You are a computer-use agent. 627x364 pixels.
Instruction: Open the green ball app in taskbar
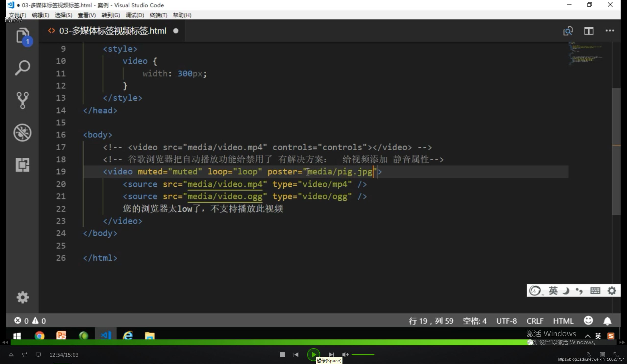(x=84, y=336)
